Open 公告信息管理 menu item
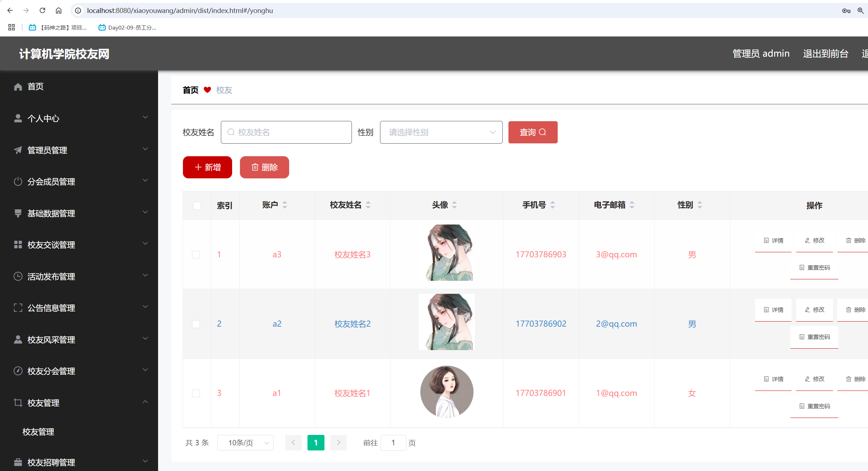The height and width of the screenshot is (471, 868). coord(79,308)
